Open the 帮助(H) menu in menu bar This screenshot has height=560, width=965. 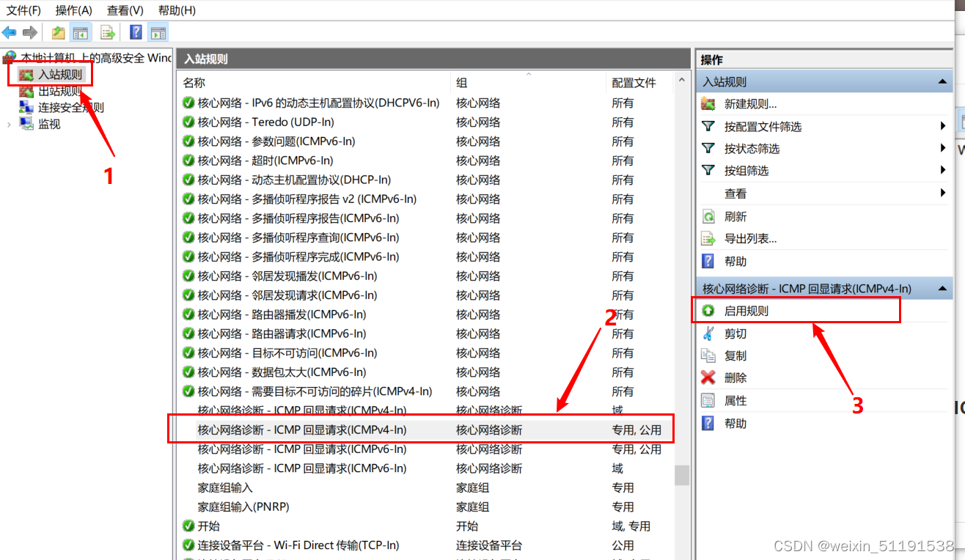(177, 10)
